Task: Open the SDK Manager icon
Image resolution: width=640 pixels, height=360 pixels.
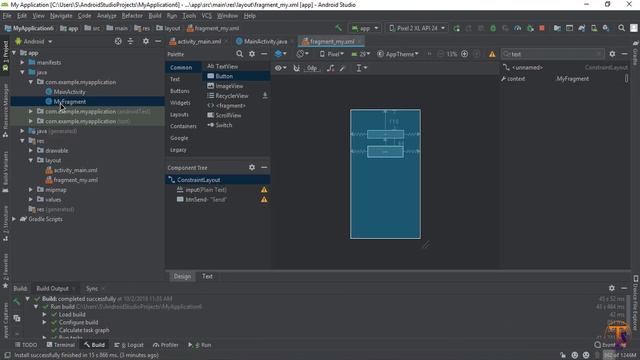Action: [x=606, y=28]
